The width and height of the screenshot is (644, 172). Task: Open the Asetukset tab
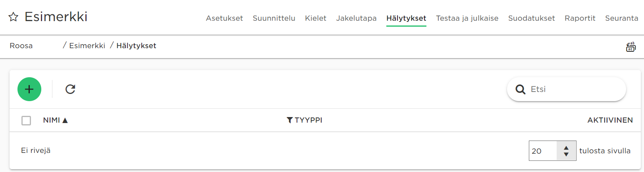click(x=224, y=18)
